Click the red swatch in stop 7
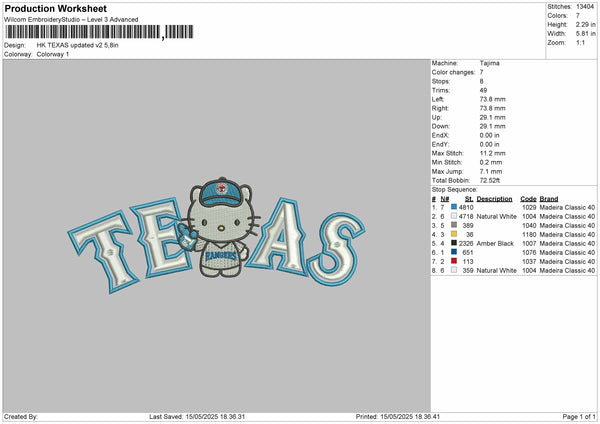Image resolution: width=600 pixels, height=424 pixels. (x=454, y=261)
